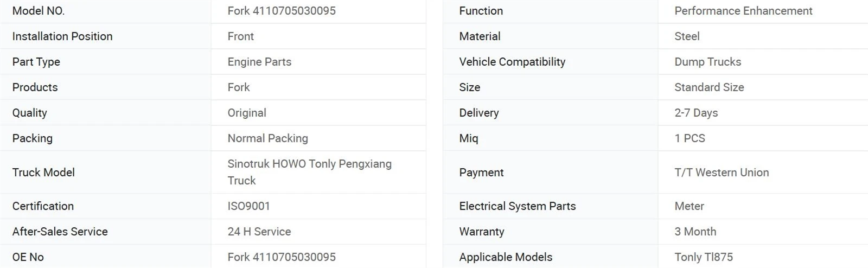
Task: Select the Standard Size value
Action: tap(709, 87)
